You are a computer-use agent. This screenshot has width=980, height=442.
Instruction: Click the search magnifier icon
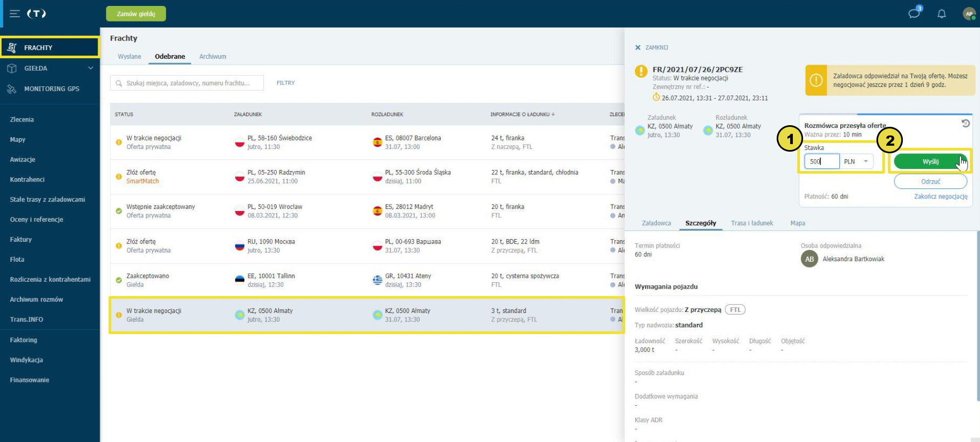tap(119, 83)
